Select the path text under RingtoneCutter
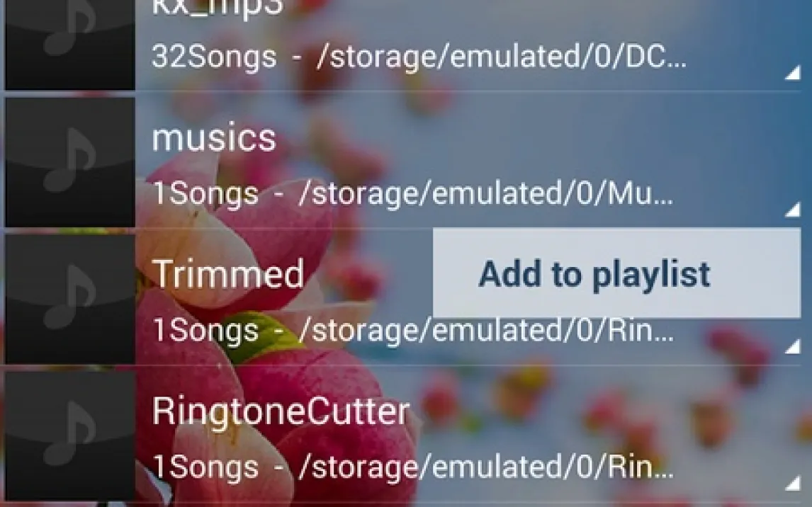Image resolution: width=812 pixels, height=507 pixels. 486,467
